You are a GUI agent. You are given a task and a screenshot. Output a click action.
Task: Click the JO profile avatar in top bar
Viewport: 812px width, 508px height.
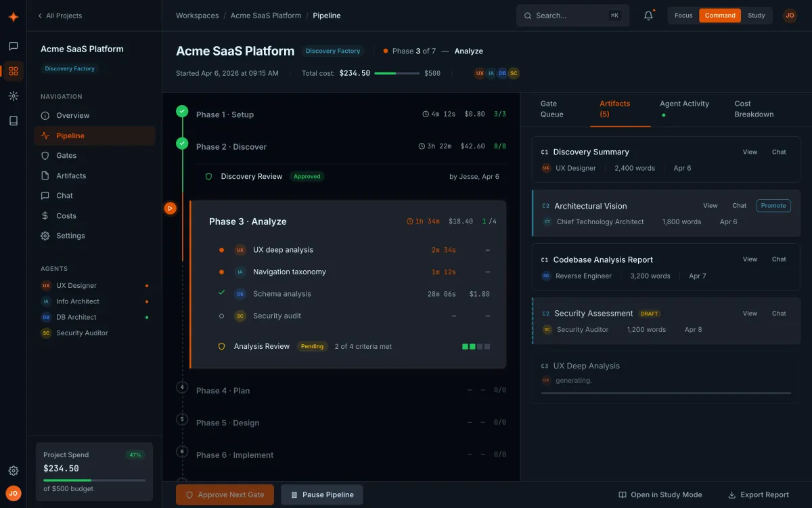click(x=790, y=16)
